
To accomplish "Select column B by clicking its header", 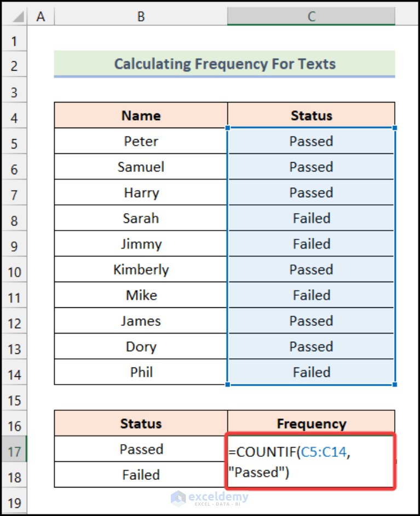I will [140, 16].
